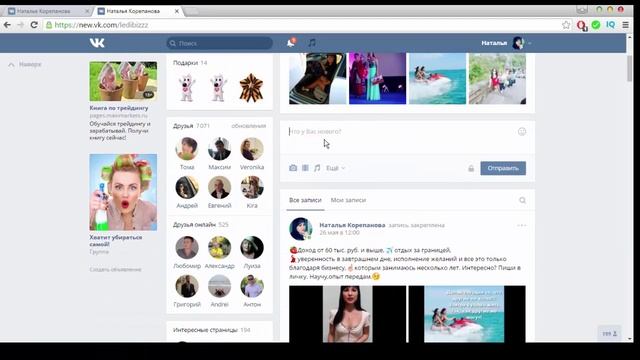Viewport: 640px width, 360px height.
Task: Open the music note icon in header
Action: pos(312,43)
